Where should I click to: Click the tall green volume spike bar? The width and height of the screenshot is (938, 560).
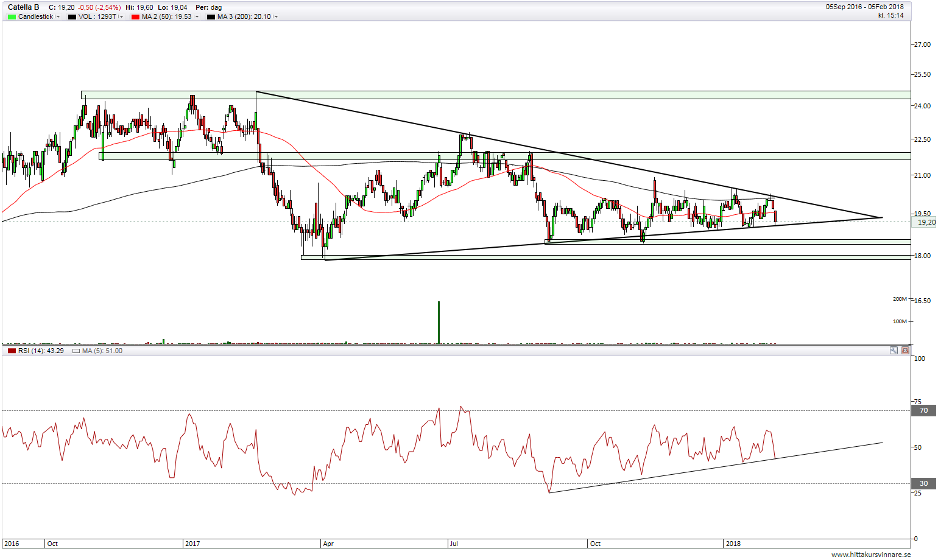coord(439,323)
